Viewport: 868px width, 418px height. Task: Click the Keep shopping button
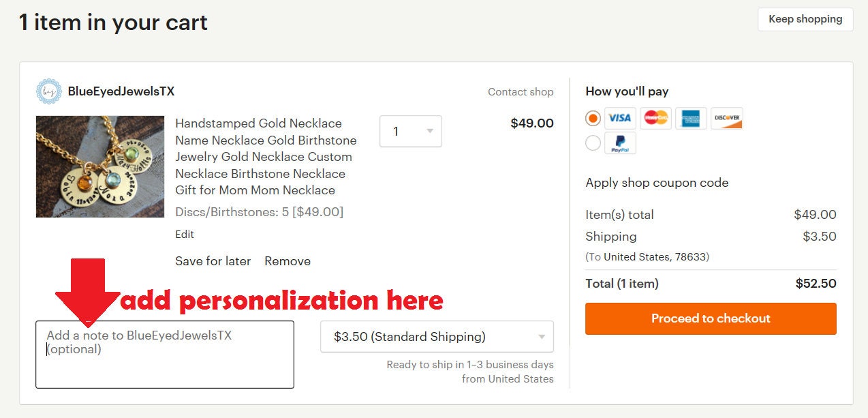coord(805,19)
